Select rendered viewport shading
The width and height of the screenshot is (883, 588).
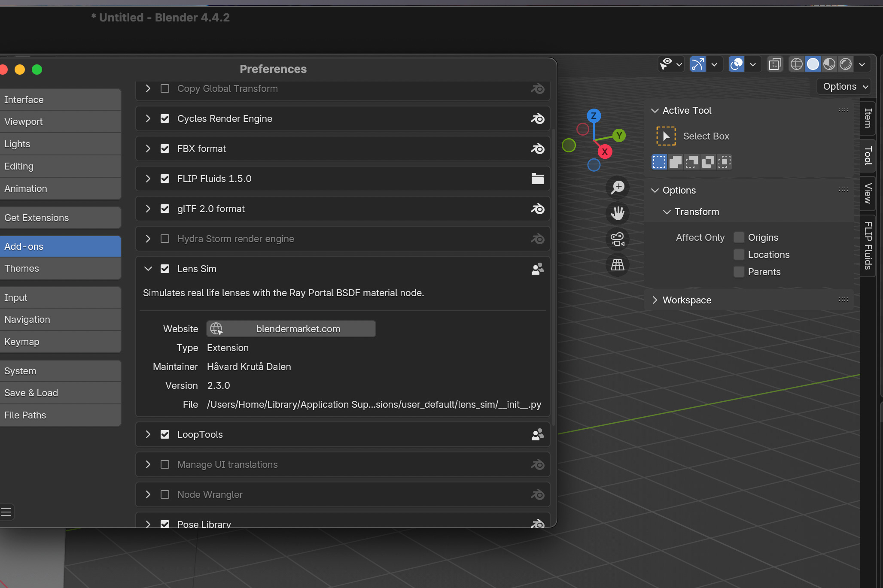tap(846, 64)
